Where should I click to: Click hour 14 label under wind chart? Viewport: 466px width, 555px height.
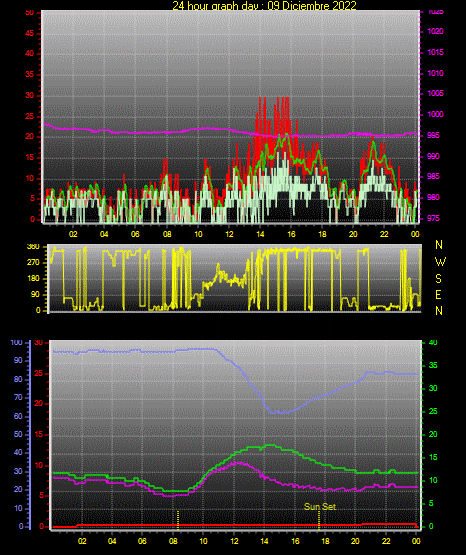[x=260, y=234]
